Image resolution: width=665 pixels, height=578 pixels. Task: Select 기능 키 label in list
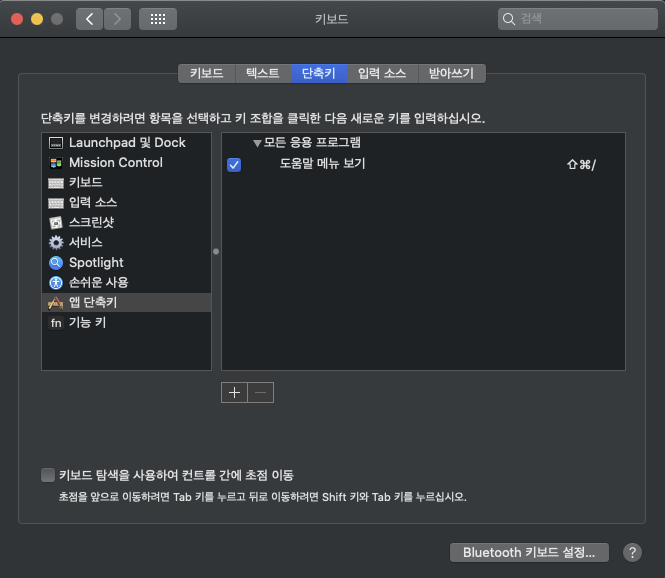[x=87, y=323]
